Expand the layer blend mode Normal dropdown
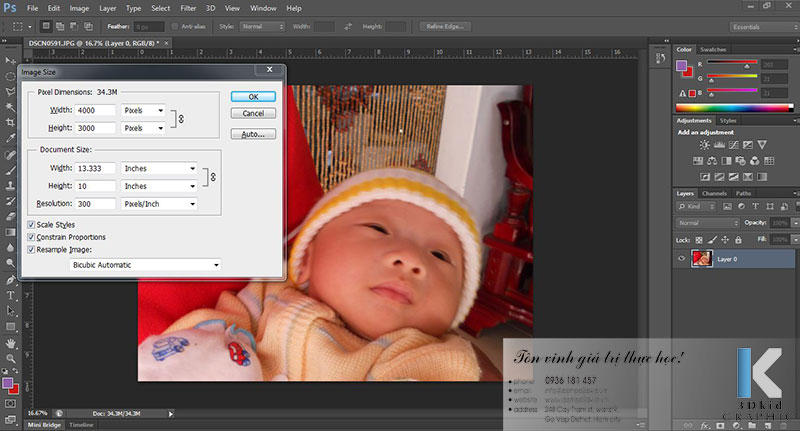800x431 pixels. click(705, 223)
